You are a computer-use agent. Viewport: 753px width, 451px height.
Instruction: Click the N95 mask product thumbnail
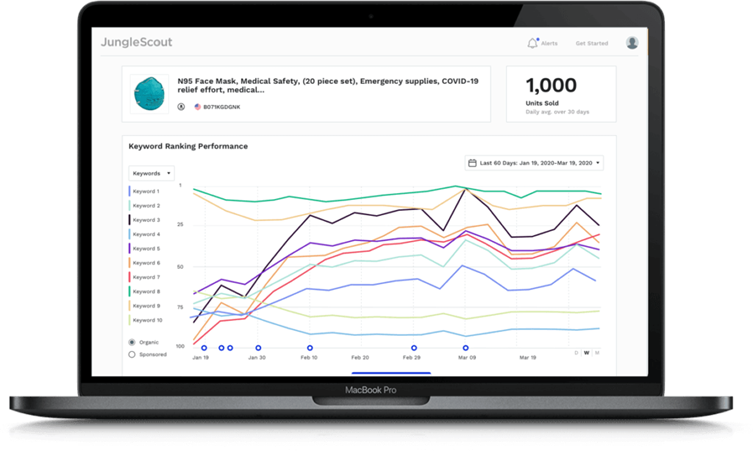coord(150,91)
